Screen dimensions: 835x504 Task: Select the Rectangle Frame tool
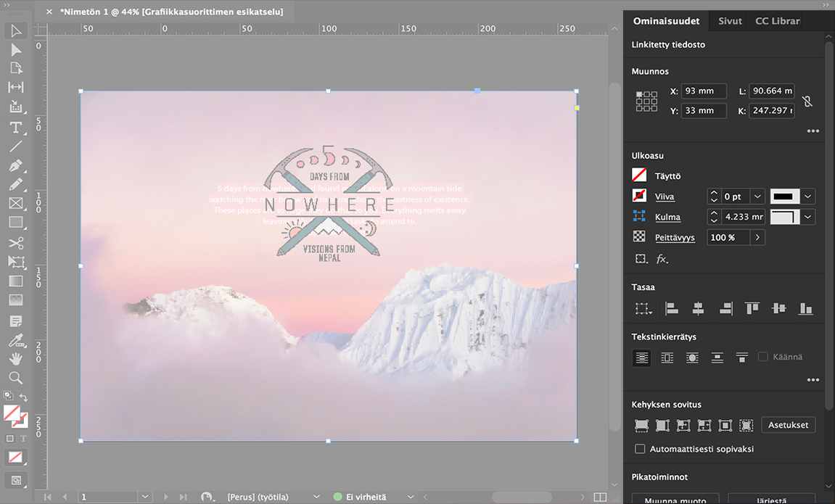pyautogui.click(x=15, y=204)
